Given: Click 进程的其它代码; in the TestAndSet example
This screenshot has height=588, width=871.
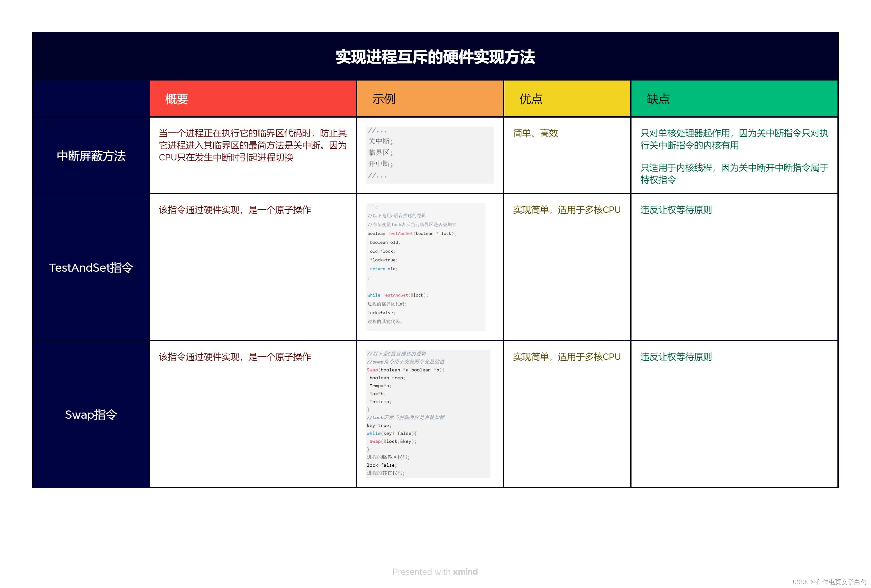Looking at the screenshot, I should (385, 322).
